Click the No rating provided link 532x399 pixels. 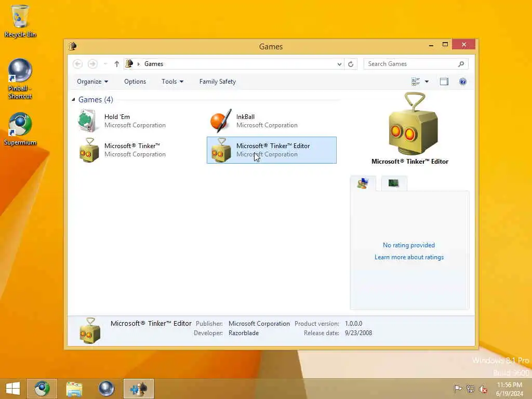(409, 245)
